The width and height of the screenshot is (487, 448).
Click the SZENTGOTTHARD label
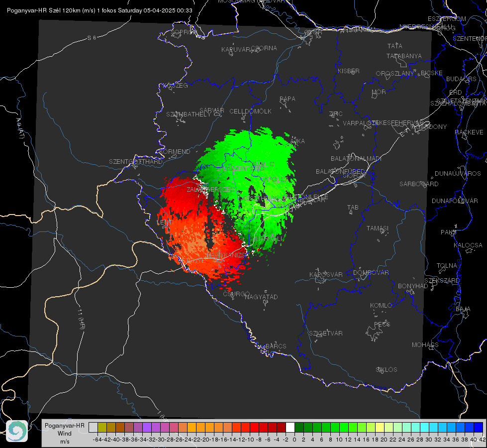point(136,162)
